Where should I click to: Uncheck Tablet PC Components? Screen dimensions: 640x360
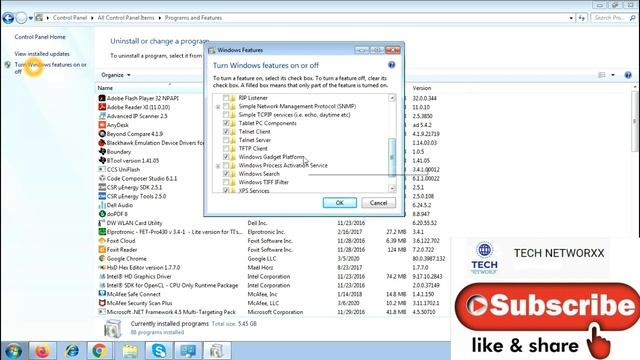coord(226,123)
